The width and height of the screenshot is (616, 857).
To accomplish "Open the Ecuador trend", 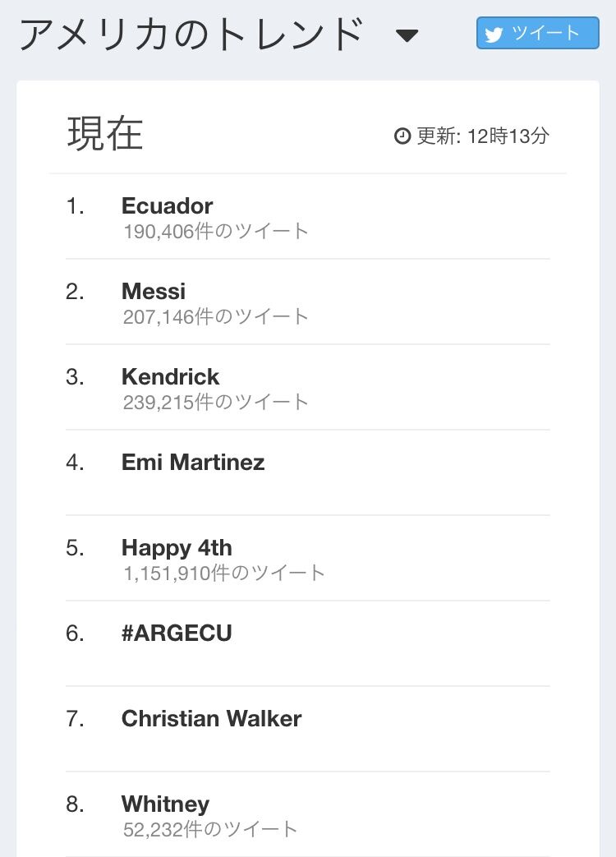I will (168, 205).
